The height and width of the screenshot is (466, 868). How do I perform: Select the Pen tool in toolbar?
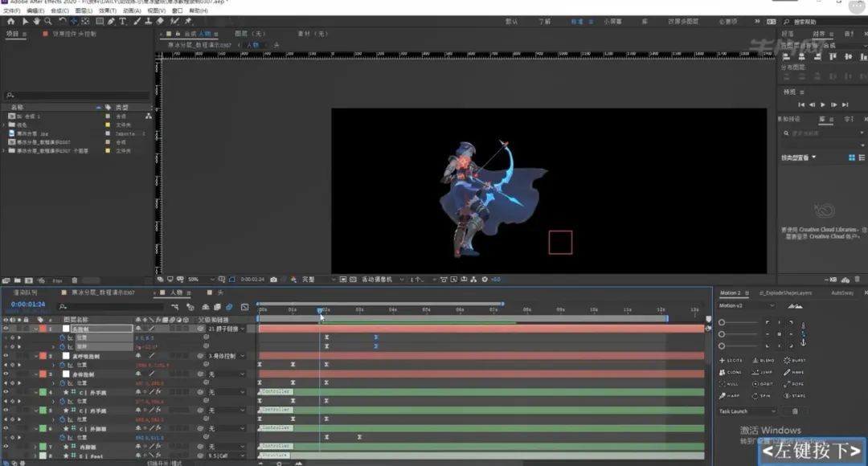[x=112, y=22]
